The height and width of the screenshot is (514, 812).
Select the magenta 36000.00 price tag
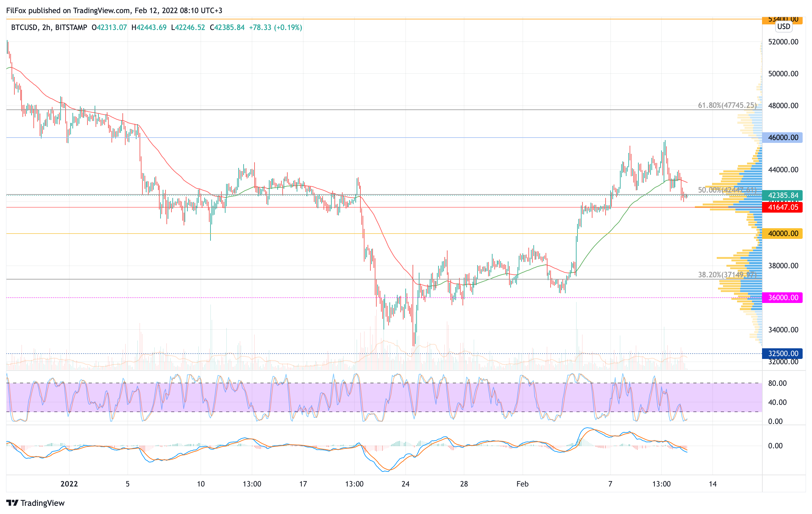coord(783,298)
